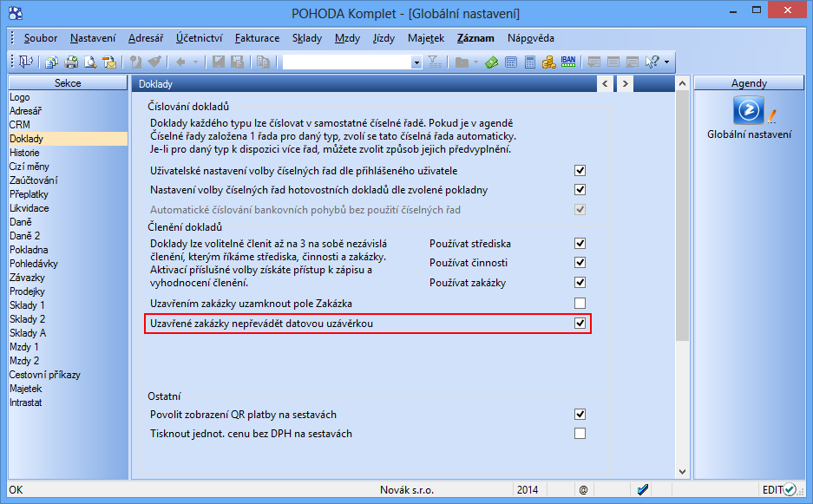Click the grayed-out back arrow icon
813x504 pixels.
pyautogui.click(x=180, y=62)
